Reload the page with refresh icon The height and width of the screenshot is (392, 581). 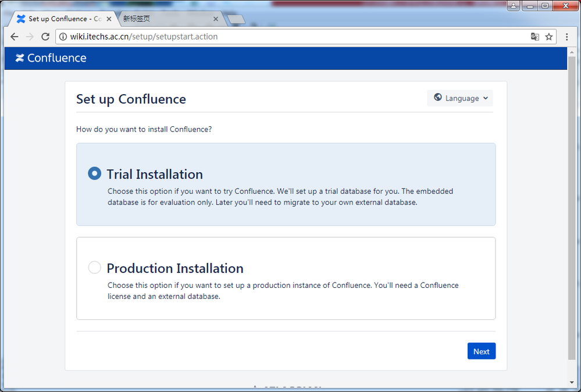[x=45, y=37]
